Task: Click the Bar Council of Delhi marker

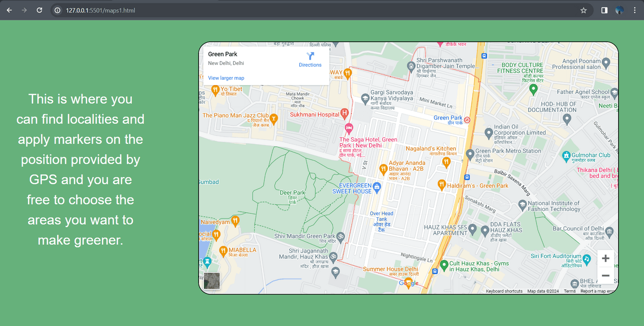Action: (x=610, y=231)
